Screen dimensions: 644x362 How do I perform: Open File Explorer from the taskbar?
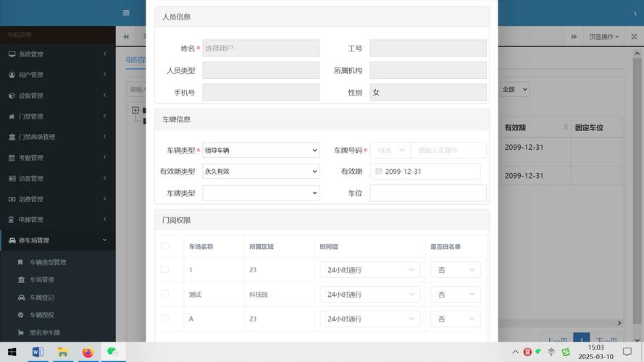[62, 352]
